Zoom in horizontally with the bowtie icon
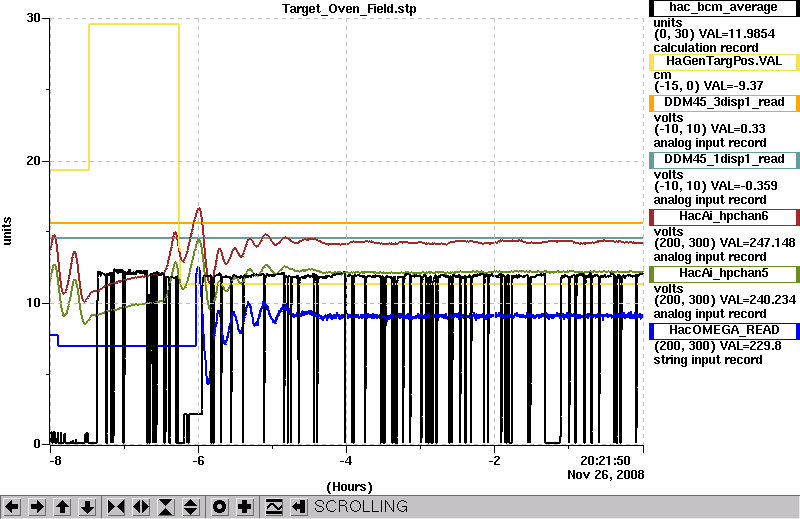This screenshot has height=519, width=800. (x=116, y=507)
